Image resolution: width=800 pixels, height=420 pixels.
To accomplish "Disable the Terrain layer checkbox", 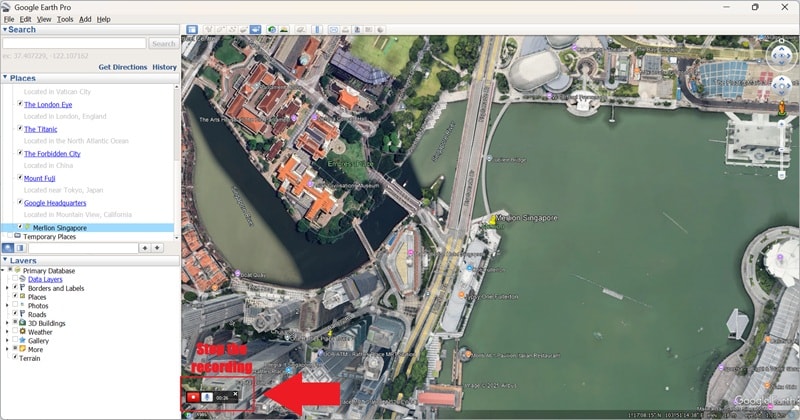I will point(15,357).
